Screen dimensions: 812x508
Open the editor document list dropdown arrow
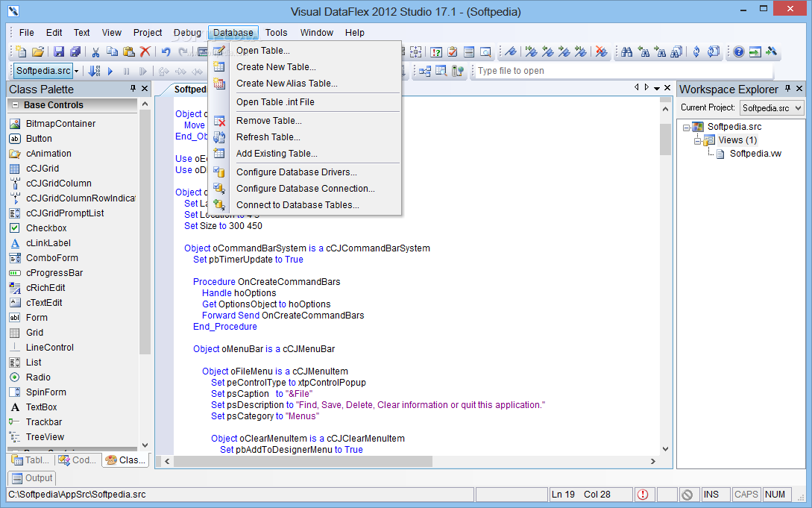(x=657, y=89)
